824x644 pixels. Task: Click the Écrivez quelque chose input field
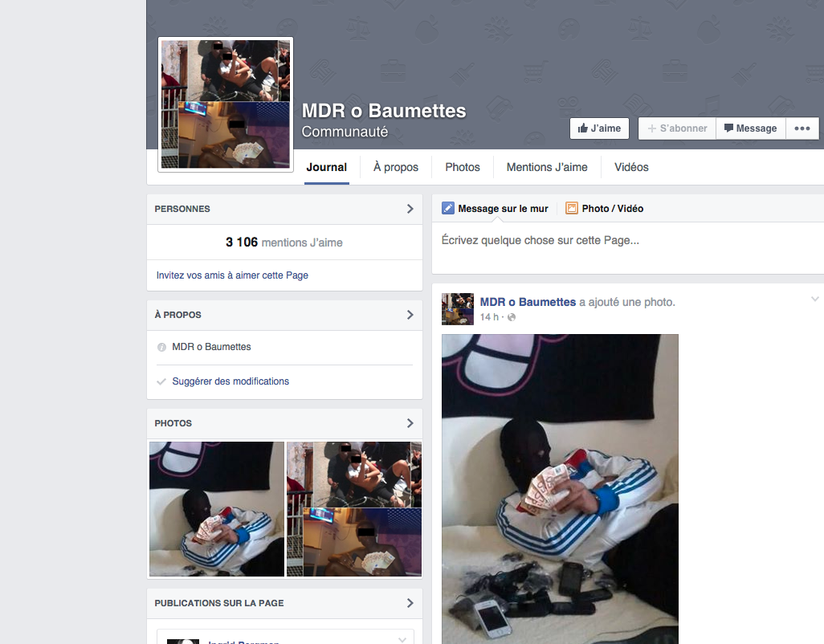[x=628, y=247]
